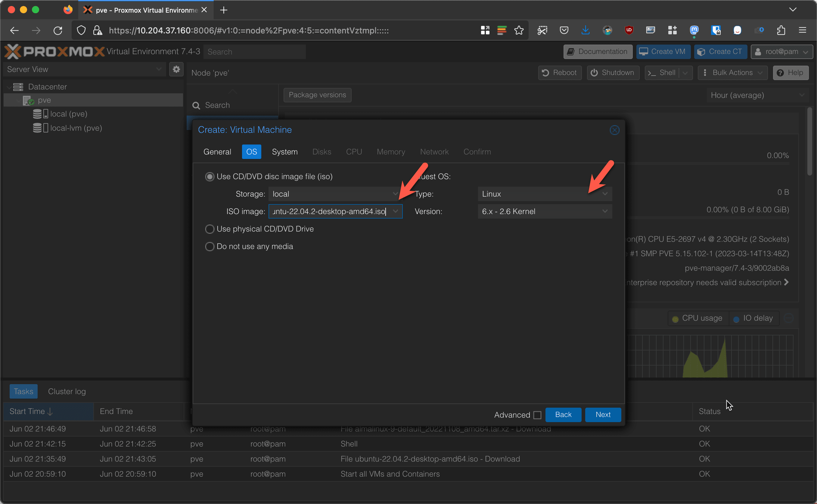Click the Firefox back arrow
Viewport: 817px width, 504px height.
14,31
